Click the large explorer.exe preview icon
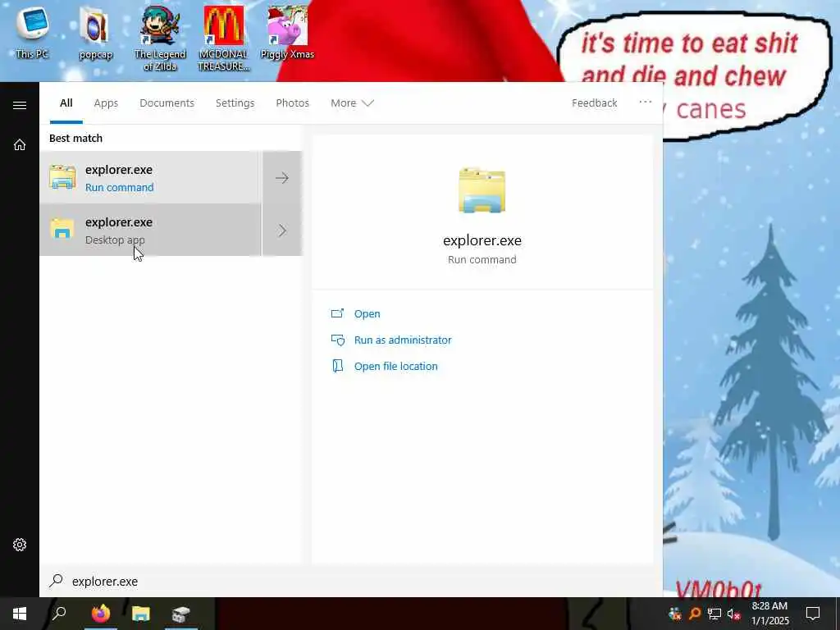This screenshot has height=630, width=840. click(482, 190)
